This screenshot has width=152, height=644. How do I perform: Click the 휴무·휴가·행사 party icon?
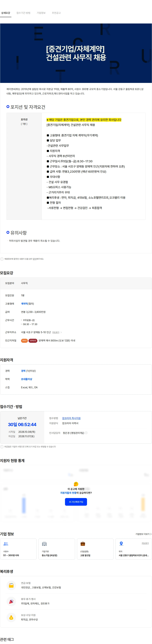click(11, 601)
